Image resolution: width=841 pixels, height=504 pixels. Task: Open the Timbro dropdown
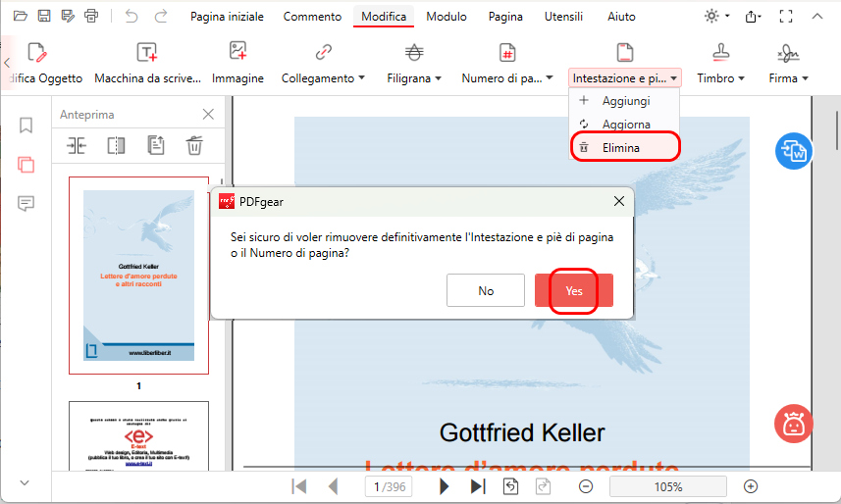[721, 77]
